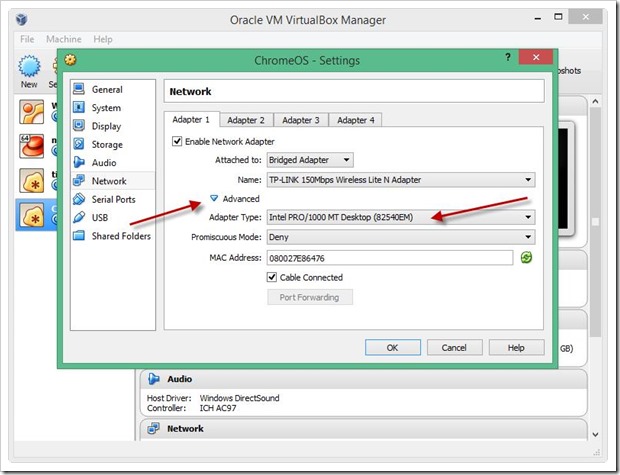Switch to Adapter 4 tab
Viewport: 620px width, 475px height.
tap(355, 120)
